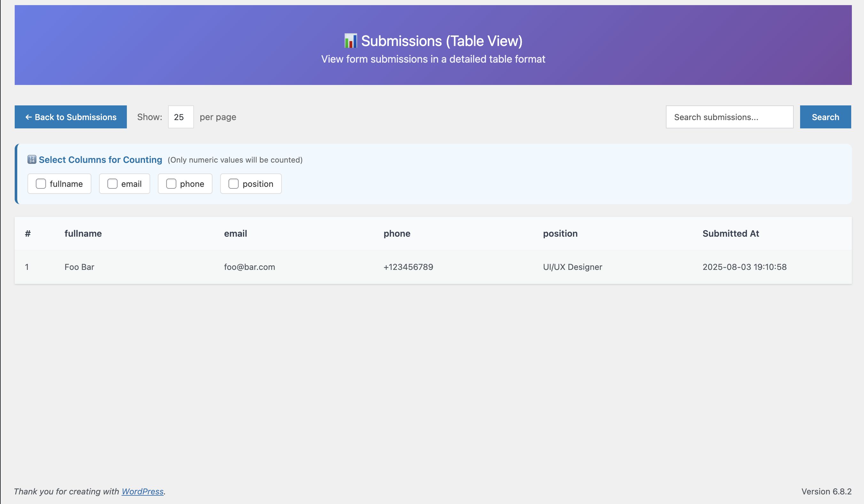Check the phone column for counting
The width and height of the screenshot is (864, 504).
171,184
